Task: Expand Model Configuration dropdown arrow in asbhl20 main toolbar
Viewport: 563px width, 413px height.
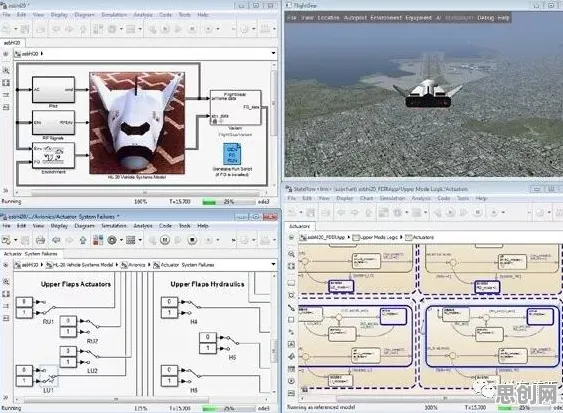Action: coord(121,29)
